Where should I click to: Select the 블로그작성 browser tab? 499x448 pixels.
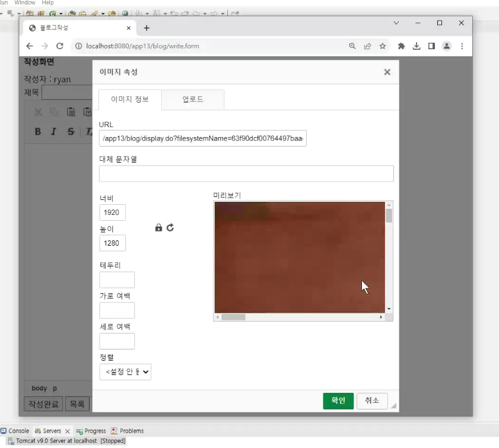pos(80,28)
